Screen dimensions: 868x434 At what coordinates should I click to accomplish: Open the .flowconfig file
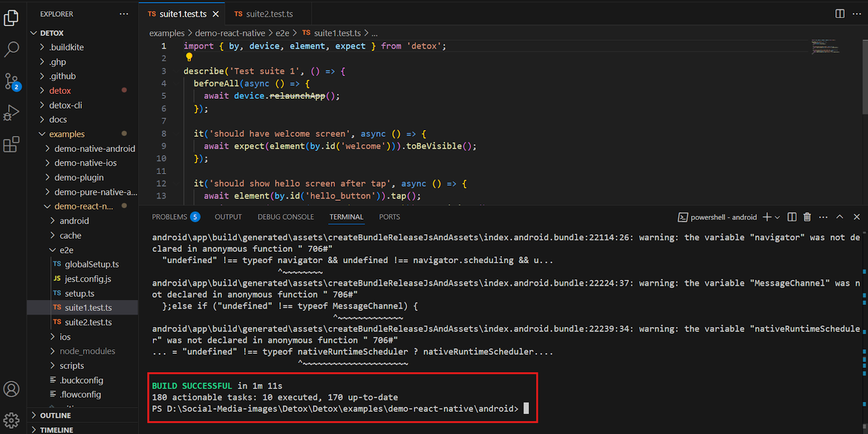coord(82,394)
